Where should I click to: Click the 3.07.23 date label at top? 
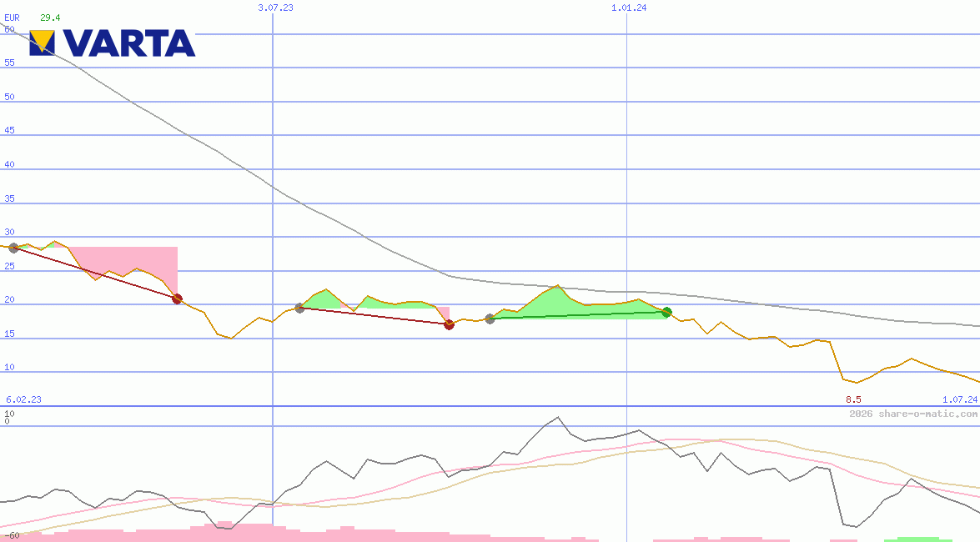click(275, 8)
